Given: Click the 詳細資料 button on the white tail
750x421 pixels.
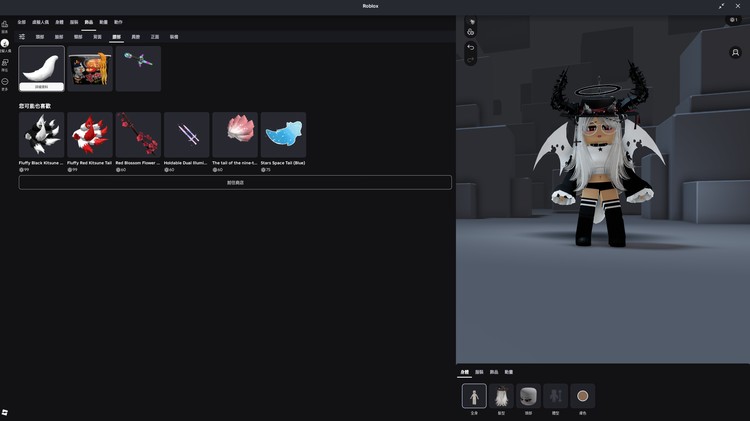Looking at the screenshot, I should 41,87.
